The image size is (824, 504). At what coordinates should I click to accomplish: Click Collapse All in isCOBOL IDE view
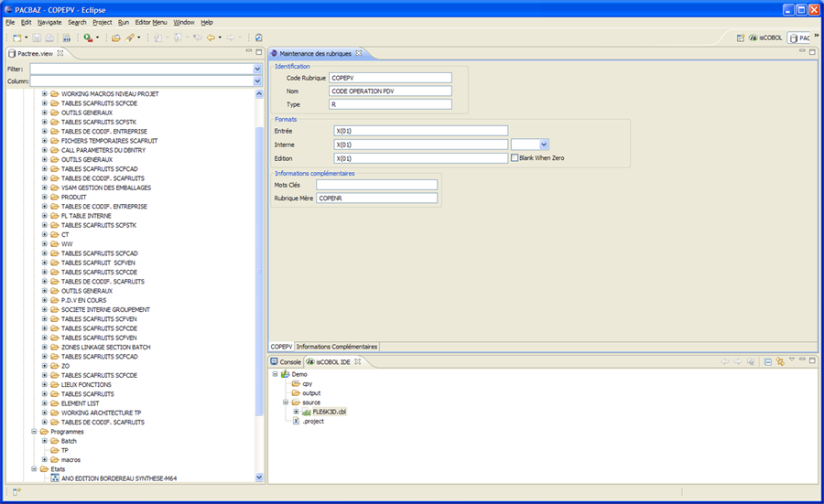tap(768, 362)
